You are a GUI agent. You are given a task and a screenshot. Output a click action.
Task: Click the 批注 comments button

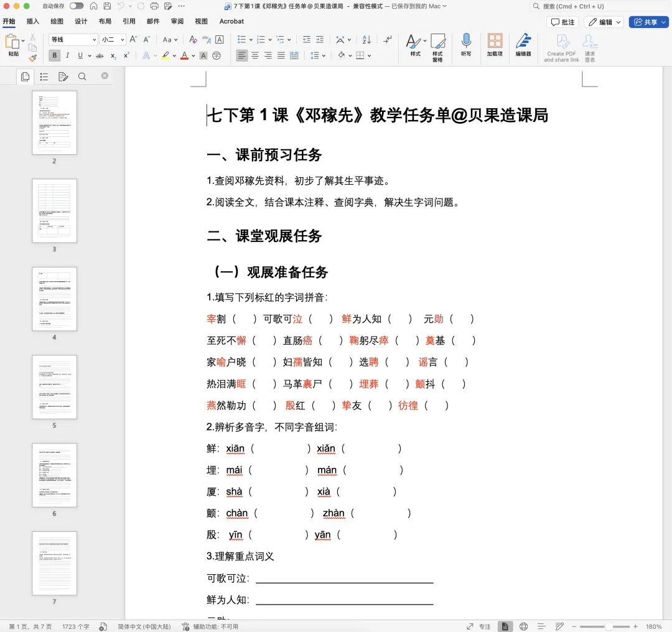coord(562,22)
